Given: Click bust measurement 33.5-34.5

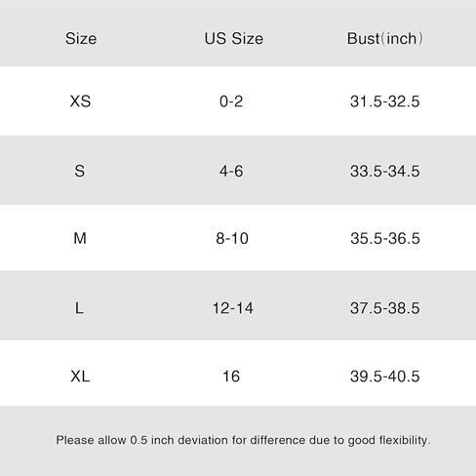Looking at the screenshot, I should [385, 171].
